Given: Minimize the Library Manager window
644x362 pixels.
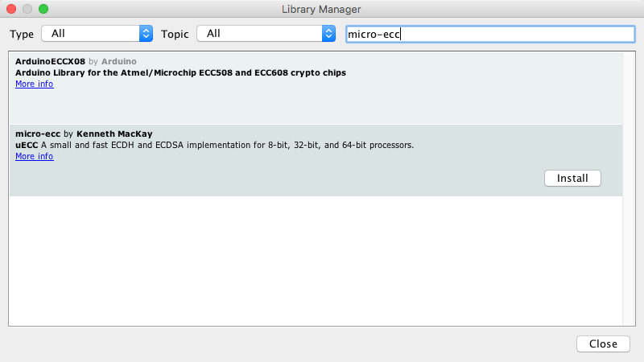Looking at the screenshot, I should click(27, 9).
